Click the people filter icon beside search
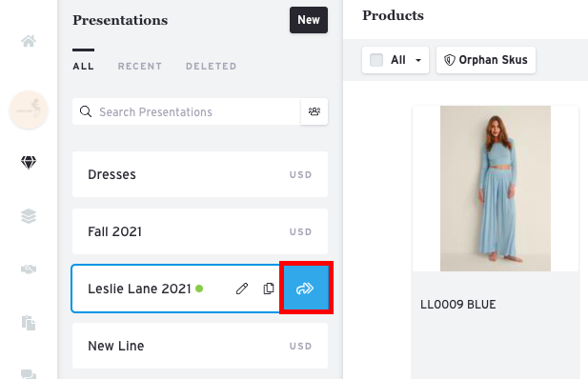This screenshot has height=379, width=588. (314, 111)
